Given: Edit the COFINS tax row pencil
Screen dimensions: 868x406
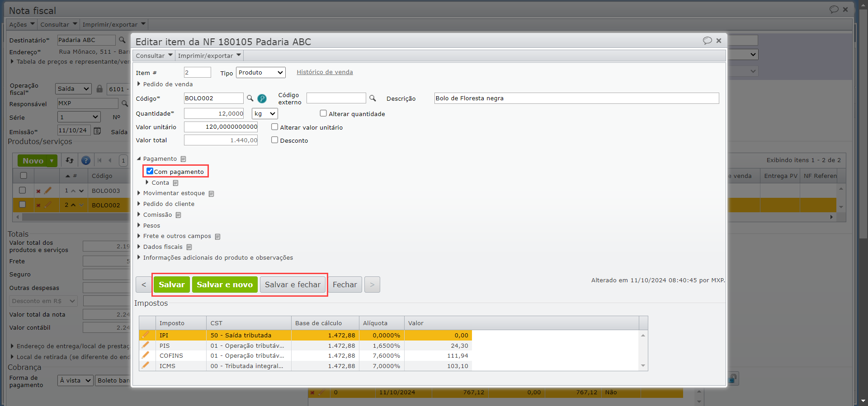Looking at the screenshot, I should pos(145,355).
